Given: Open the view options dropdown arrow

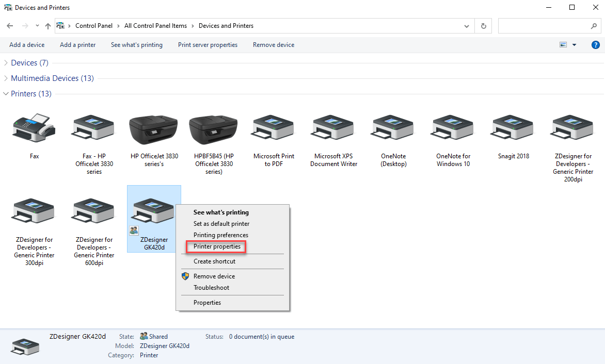Looking at the screenshot, I should (574, 45).
